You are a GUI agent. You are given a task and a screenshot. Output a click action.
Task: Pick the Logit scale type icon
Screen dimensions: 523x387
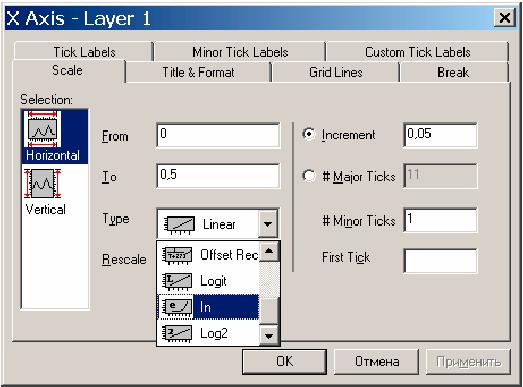pyautogui.click(x=177, y=281)
